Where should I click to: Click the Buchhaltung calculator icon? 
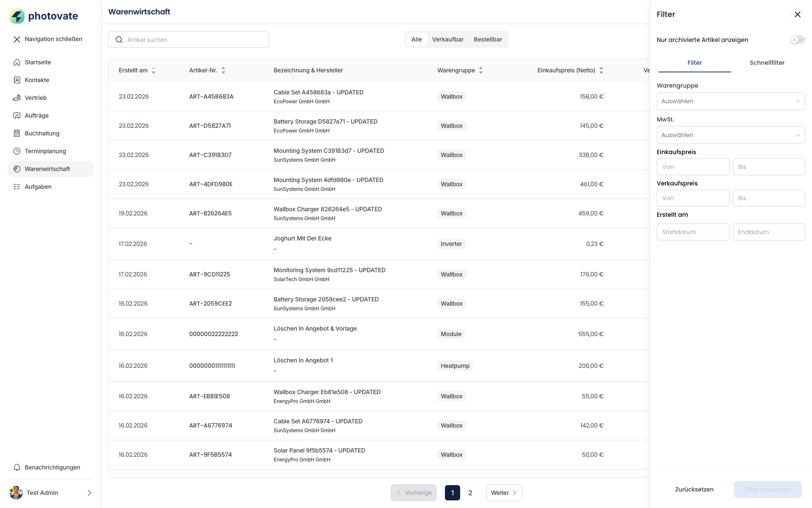(x=17, y=133)
